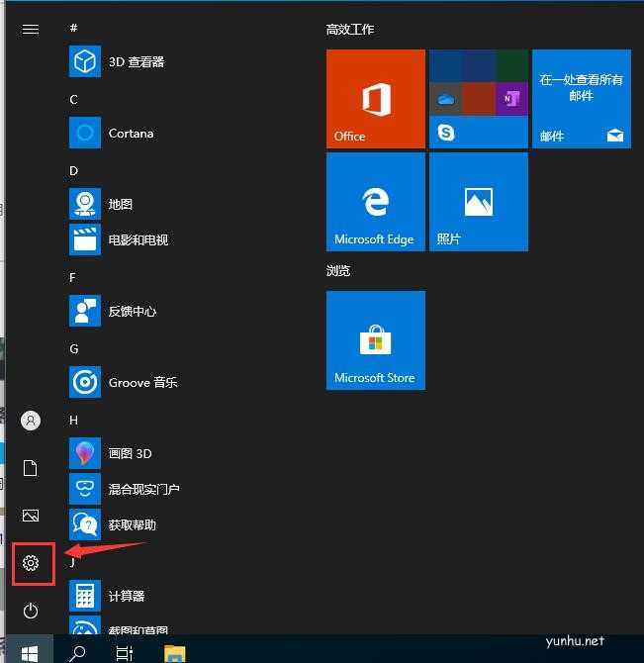Open taskbar Search magnifier
The width and height of the screenshot is (644, 663).
click(77, 653)
